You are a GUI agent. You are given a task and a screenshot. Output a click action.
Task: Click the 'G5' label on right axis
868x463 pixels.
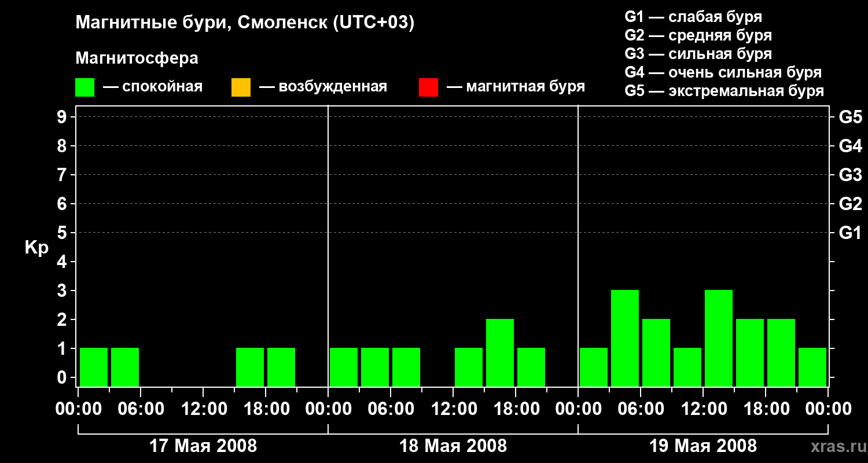(851, 117)
